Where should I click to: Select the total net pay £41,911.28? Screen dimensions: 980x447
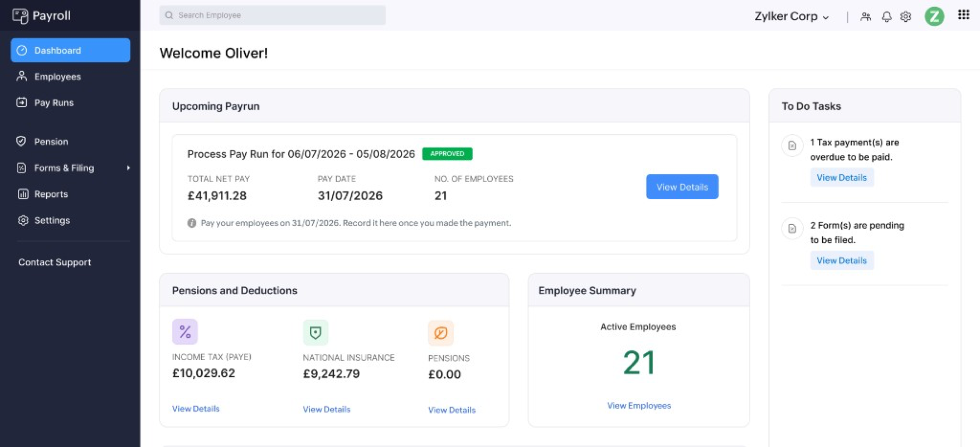(x=217, y=196)
